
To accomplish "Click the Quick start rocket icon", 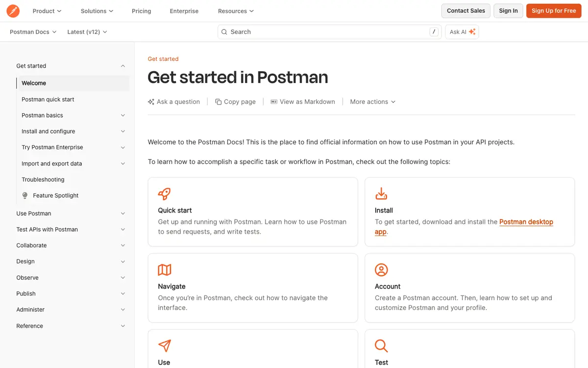I will (165, 193).
